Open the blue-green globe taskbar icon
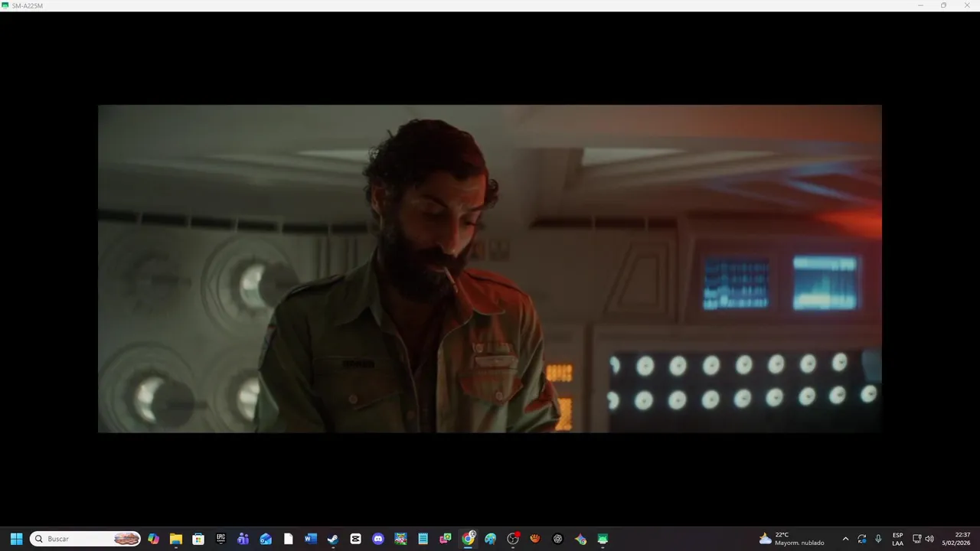Viewport: 980px width, 551px height. click(490, 539)
